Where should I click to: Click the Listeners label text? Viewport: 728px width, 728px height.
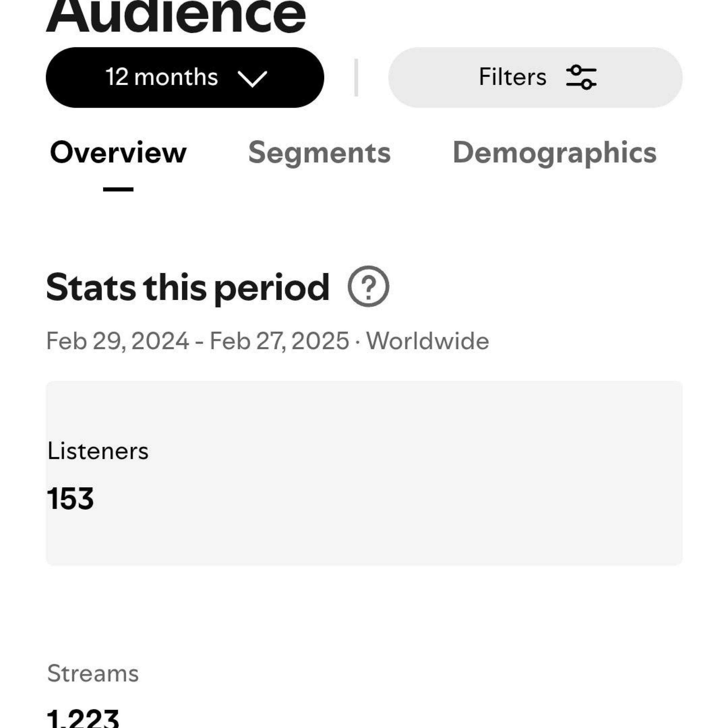(98, 451)
